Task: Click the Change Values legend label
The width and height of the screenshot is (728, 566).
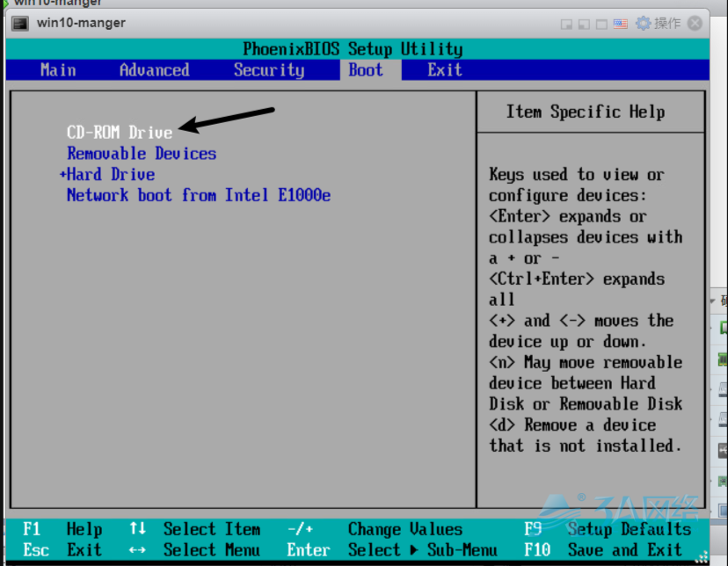Action: click(x=405, y=529)
